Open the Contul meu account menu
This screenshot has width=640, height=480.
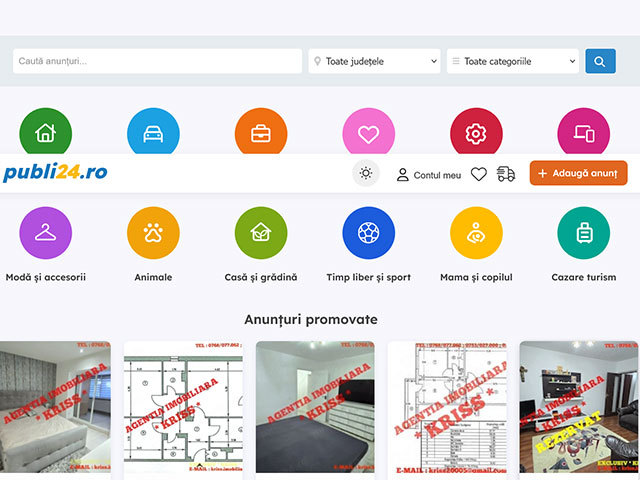pos(429,174)
